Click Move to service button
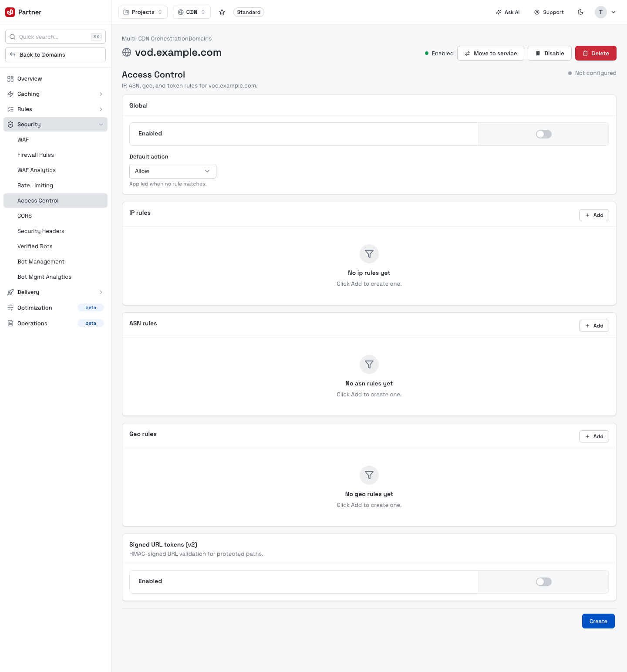The height and width of the screenshot is (672, 627). tap(491, 53)
